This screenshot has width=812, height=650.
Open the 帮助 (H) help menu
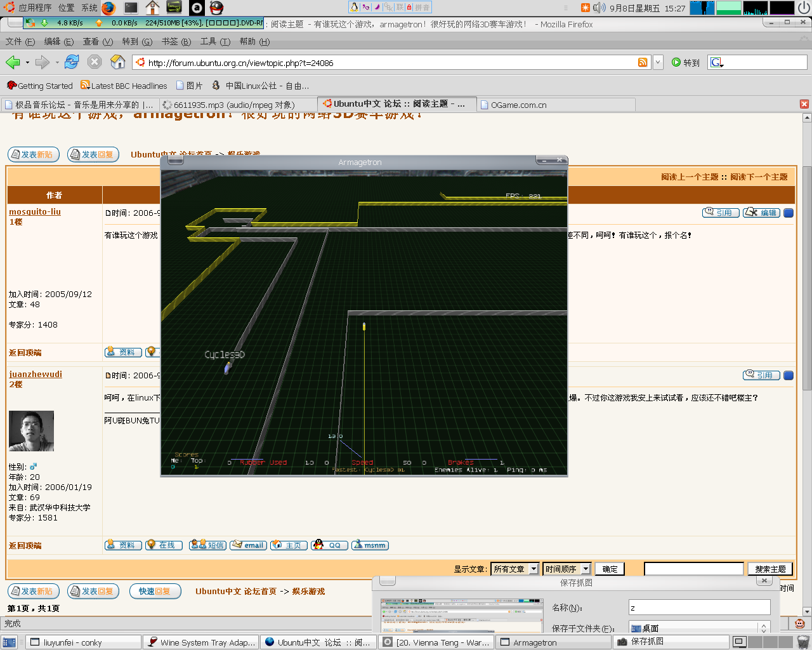coord(254,41)
